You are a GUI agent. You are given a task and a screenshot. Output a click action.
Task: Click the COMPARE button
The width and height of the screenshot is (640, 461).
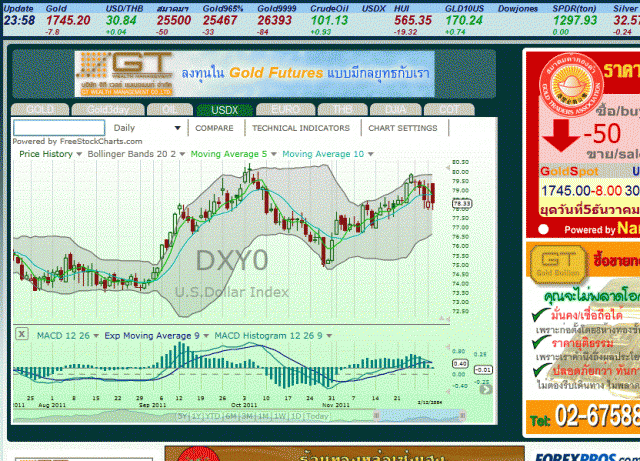tap(214, 128)
